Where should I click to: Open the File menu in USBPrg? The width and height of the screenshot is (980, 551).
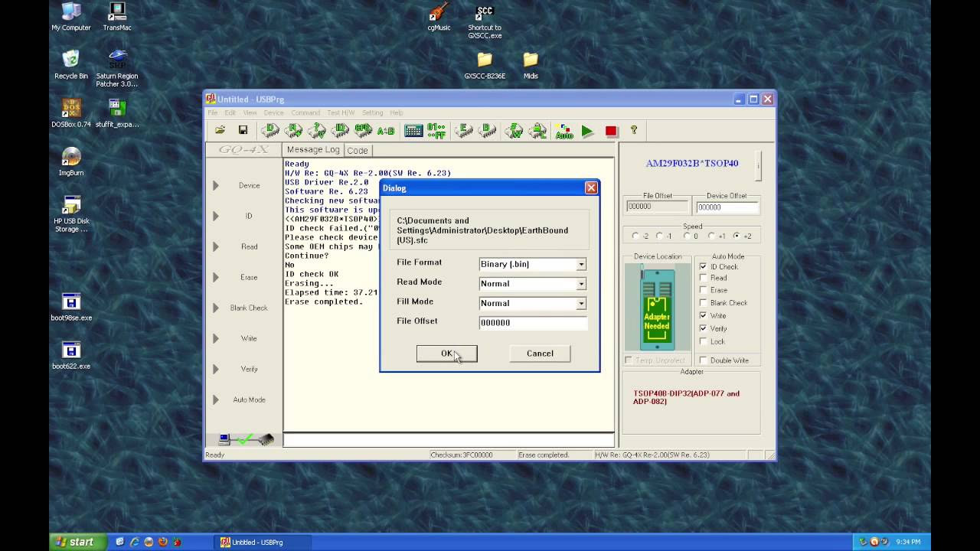[x=213, y=112]
